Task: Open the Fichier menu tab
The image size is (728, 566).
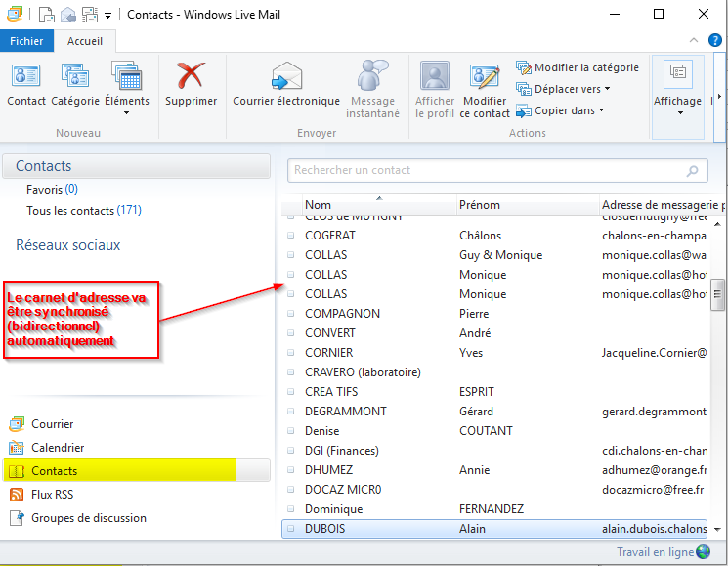Action: [x=26, y=41]
